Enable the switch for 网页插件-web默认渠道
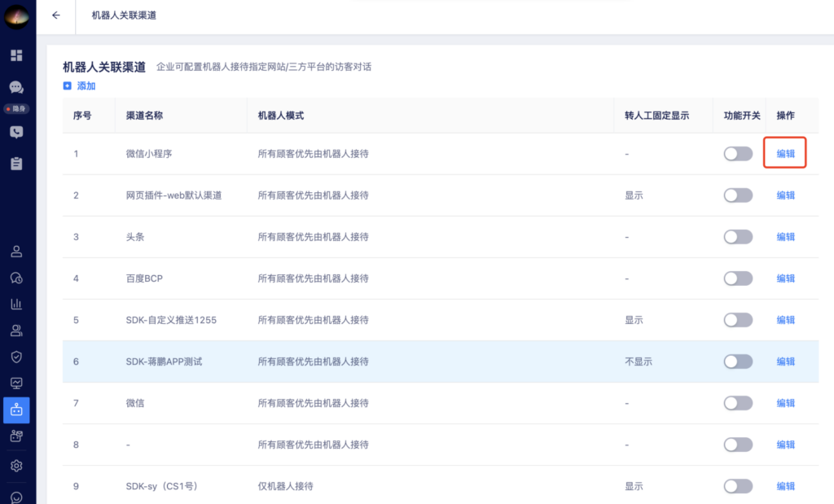The height and width of the screenshot is (504, 834). pyautogui.click(x=738, y=195)
